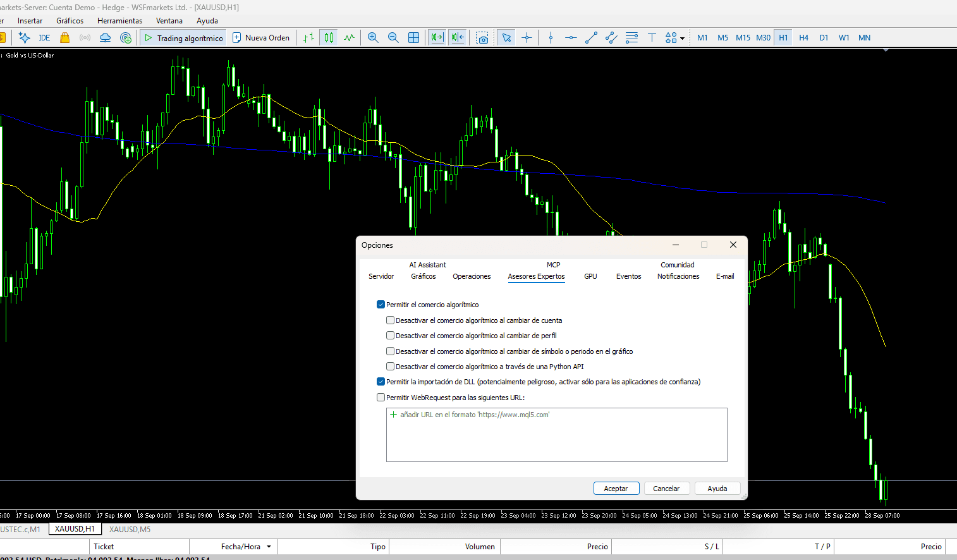Click the Cancelar button
This screenshot has width=957, height=560.
pos(666,489)
